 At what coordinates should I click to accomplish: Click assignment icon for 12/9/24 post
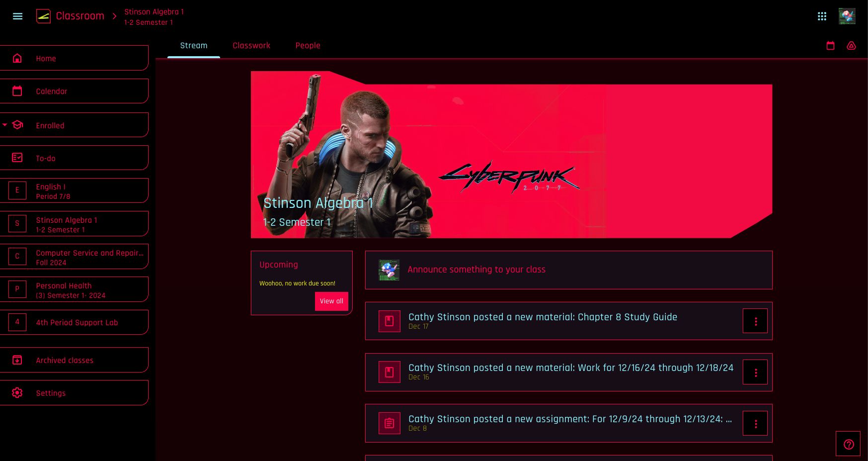click(390, 423)
